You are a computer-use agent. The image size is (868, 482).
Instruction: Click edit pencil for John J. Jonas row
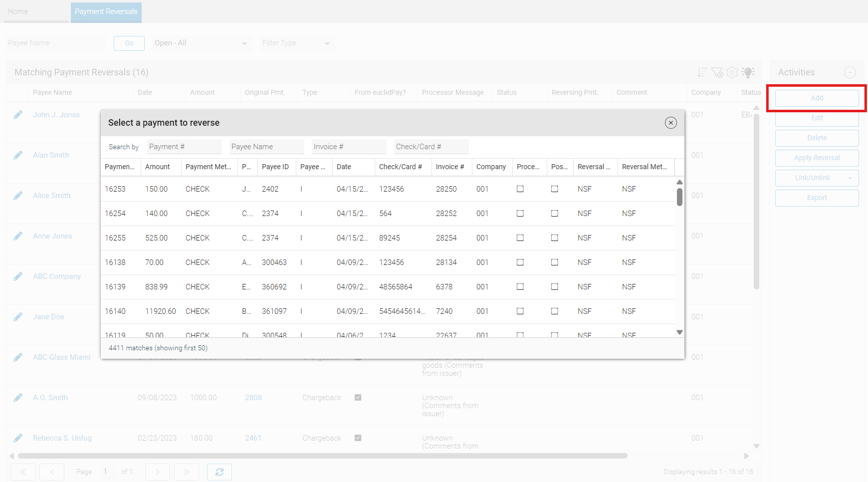[x=18, y=115]
